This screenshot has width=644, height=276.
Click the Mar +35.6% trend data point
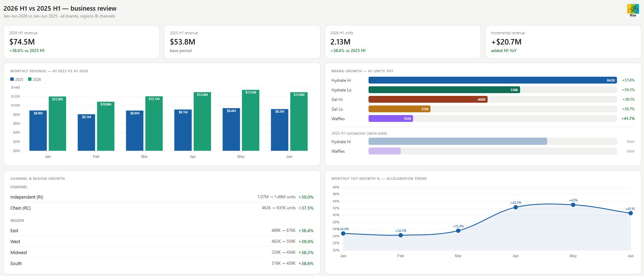tap(458, 231)
